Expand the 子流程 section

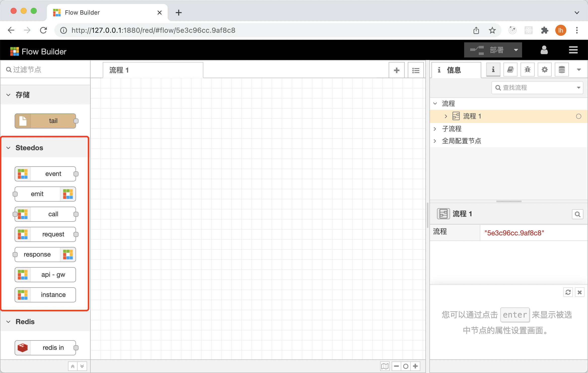click(x=435, y=129)
